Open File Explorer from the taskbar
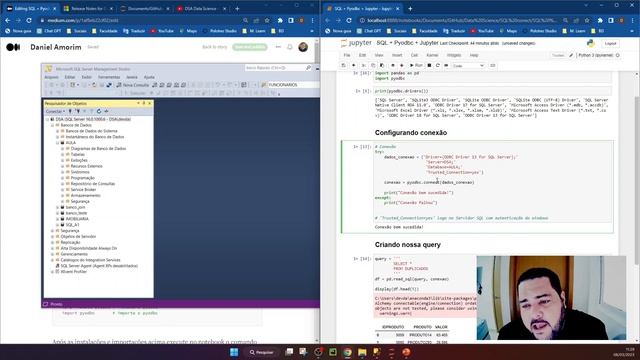 (x=362, y=352)
